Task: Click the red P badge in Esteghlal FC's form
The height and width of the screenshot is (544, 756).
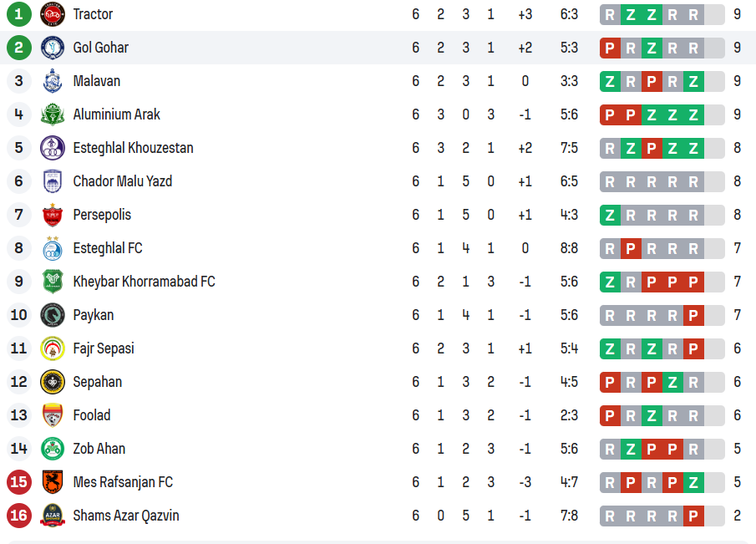Action: 631,248
